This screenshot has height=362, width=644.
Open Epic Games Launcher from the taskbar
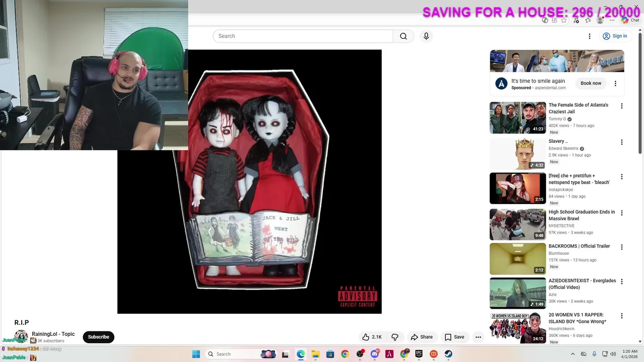click(x=419, y=354)
